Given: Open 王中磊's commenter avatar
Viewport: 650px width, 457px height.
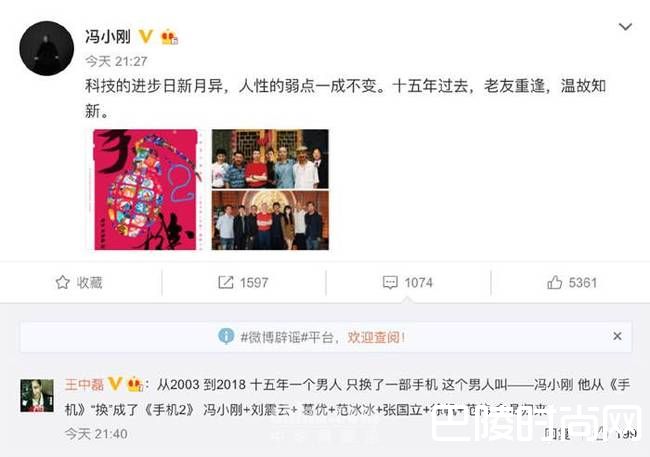Looking at the screenshot, I should pos(37,396).
